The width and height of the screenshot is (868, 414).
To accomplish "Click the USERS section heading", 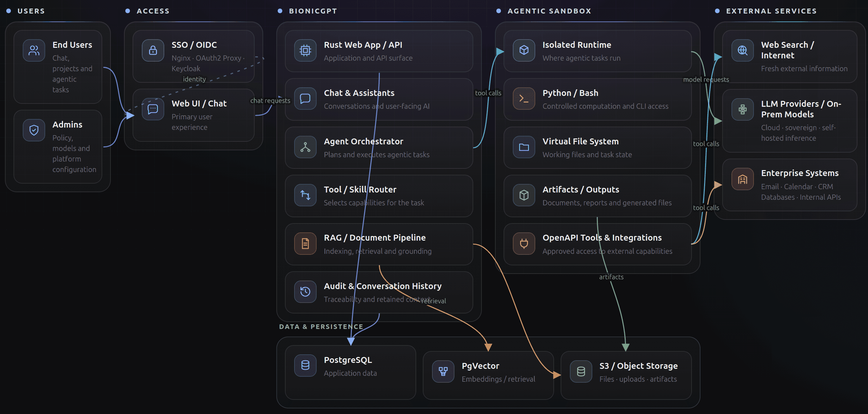I will pos(31,11).
